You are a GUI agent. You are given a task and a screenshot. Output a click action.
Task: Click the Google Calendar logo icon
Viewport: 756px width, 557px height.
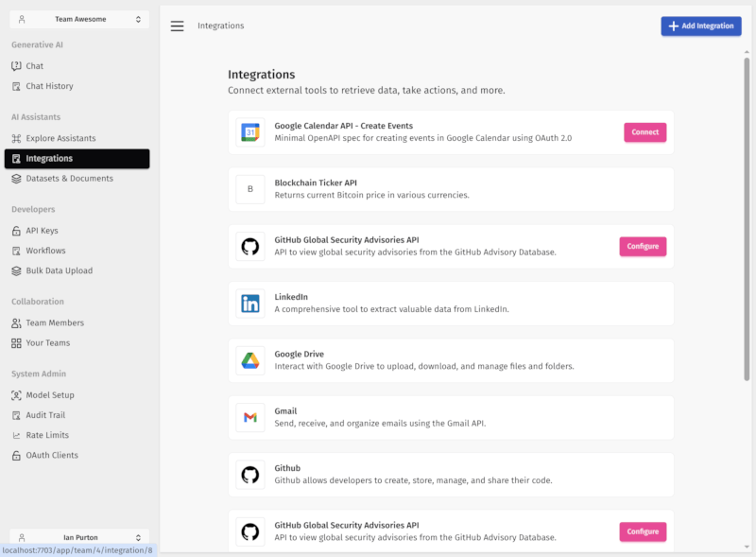coord(250,132)
